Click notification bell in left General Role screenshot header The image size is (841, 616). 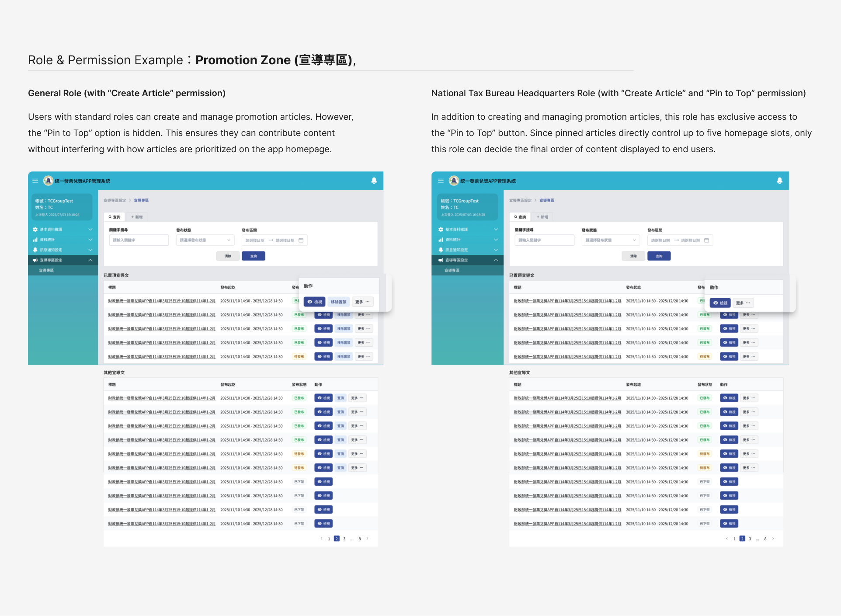[x=374, y=181]
